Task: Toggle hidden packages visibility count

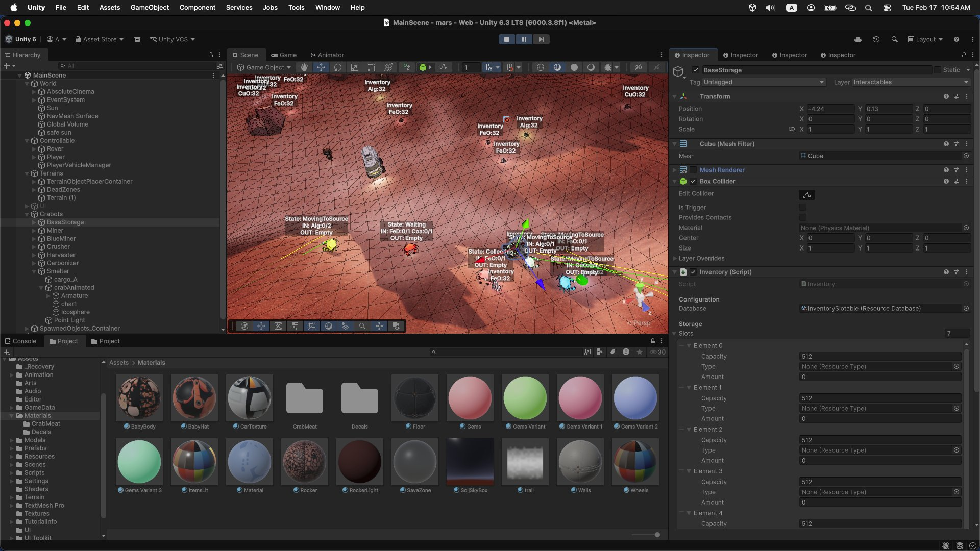Action: (657, 352)
